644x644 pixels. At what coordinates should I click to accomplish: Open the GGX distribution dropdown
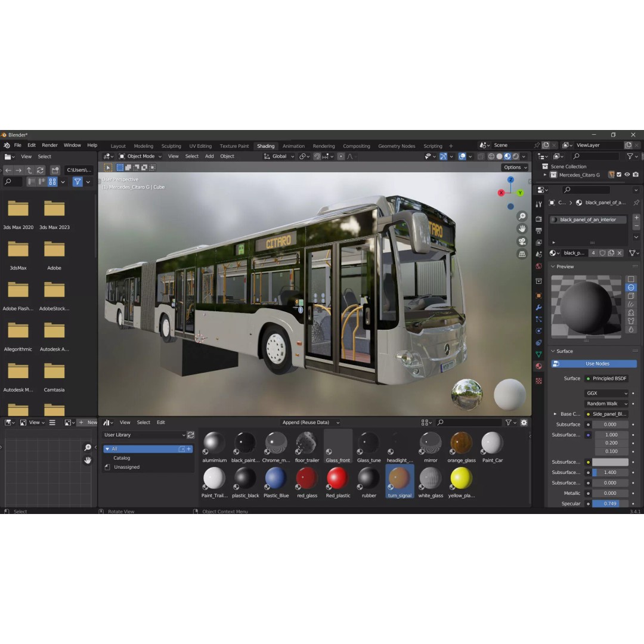(606, 394)
